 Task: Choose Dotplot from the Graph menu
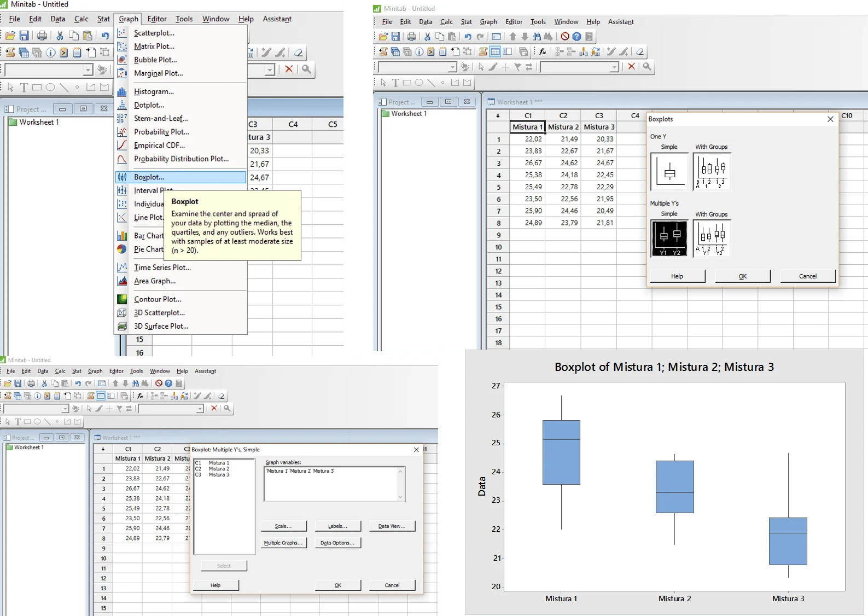[x=149, y=105]
